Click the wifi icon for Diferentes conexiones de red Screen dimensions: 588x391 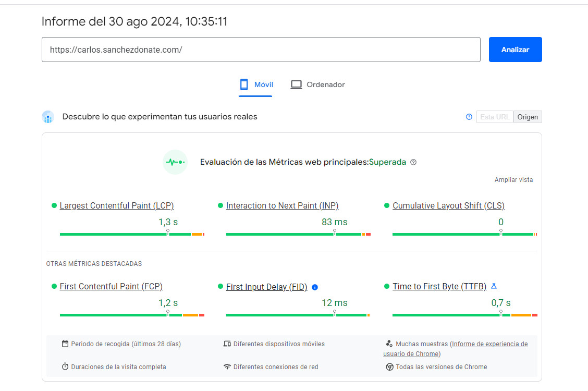[227, 367]
